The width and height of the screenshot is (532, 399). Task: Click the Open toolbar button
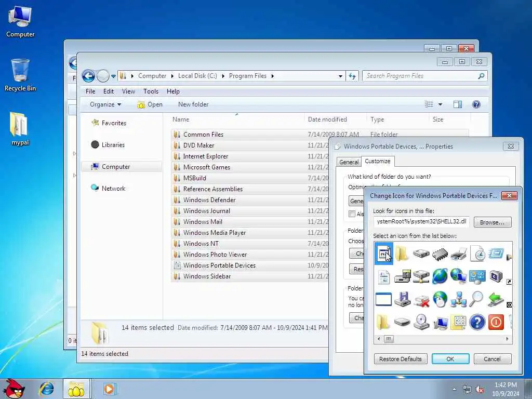150,104
